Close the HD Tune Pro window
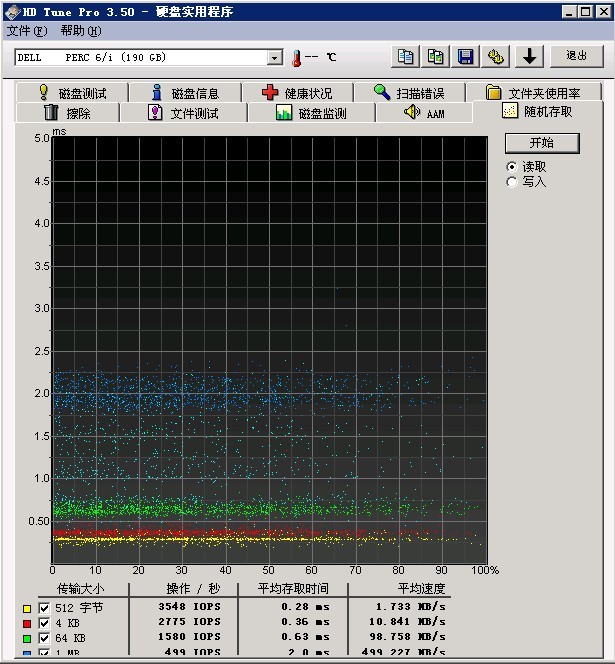This screenshot has width=615, height=664. point(604,12)
